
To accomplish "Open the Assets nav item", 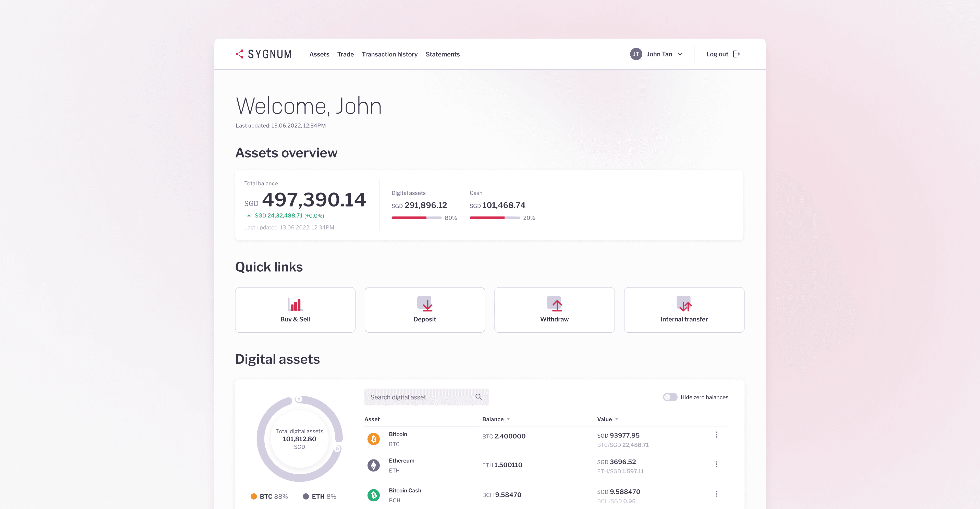I will point(319,54).
